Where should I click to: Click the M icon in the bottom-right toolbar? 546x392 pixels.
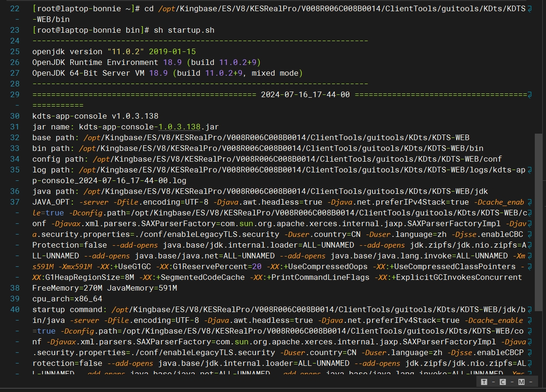coord(521,382)
